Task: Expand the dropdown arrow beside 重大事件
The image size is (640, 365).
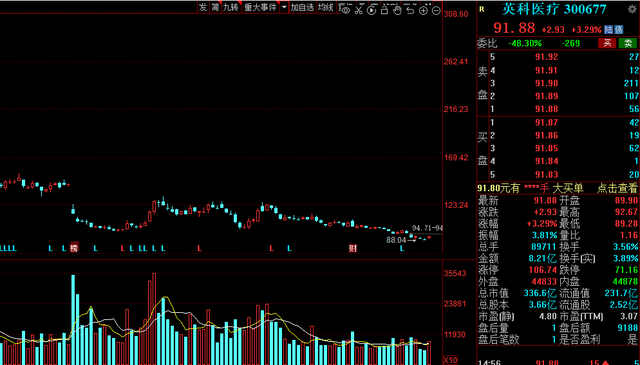Action: (x=284, y=7)
